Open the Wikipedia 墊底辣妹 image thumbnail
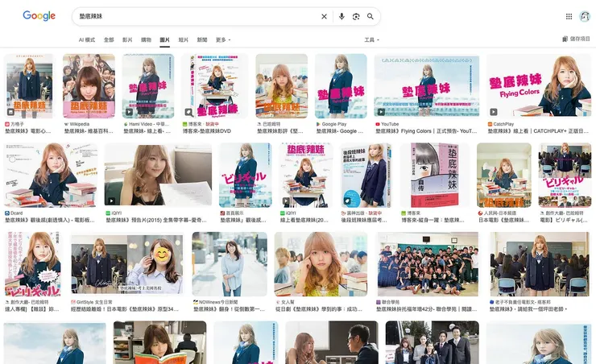The image size is (596, 364). [89, 86]
